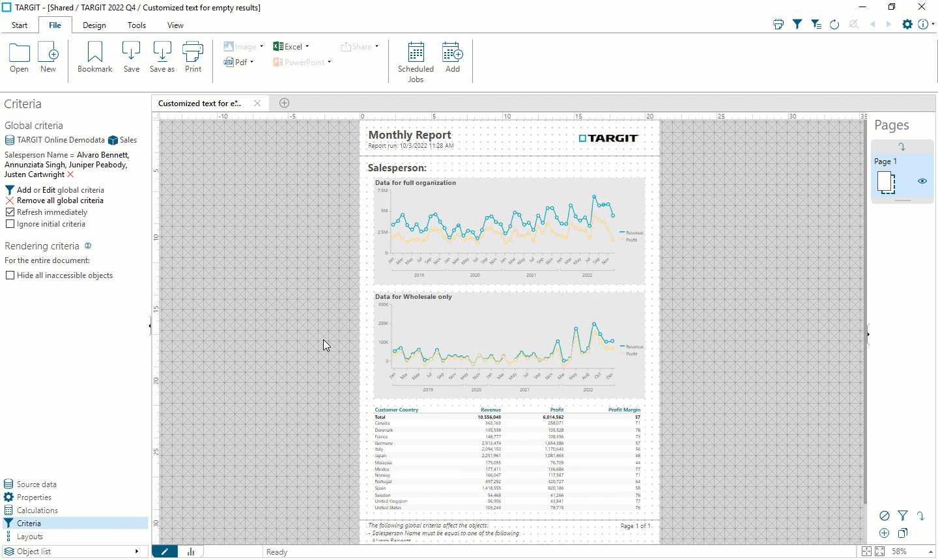Click the no-entry circle icon in Pages panel
This screenshot has width=938, height=560.
(x=885, y=516)
